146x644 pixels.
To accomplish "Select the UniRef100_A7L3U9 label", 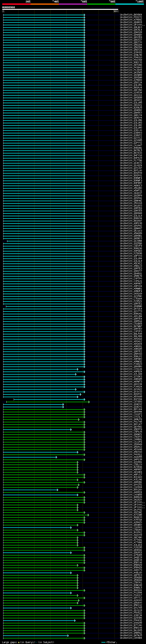I will 131,374.
